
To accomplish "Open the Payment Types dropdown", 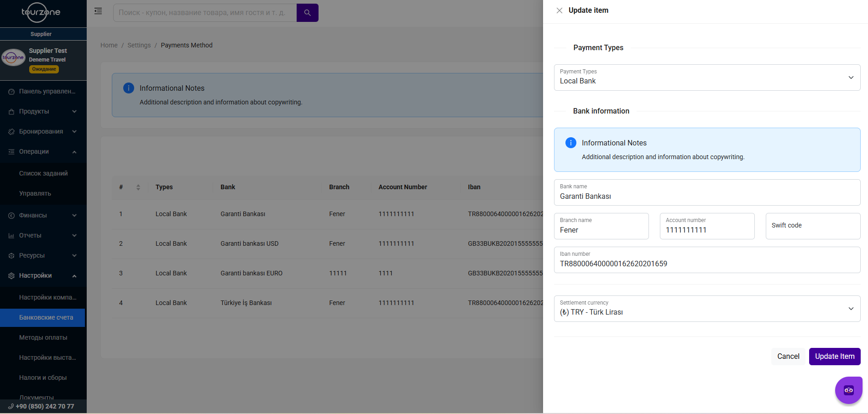I will click(706, 78).
